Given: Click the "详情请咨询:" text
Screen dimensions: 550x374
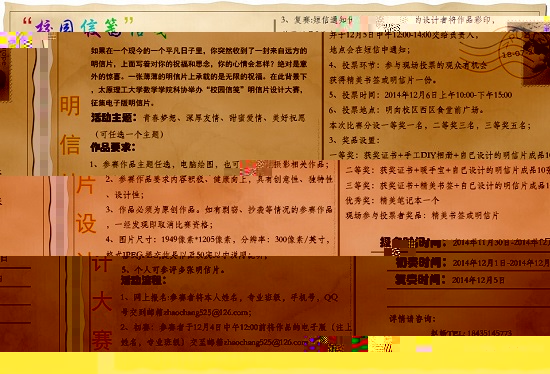Looking at the screenshot, I should tap(412, 319).
